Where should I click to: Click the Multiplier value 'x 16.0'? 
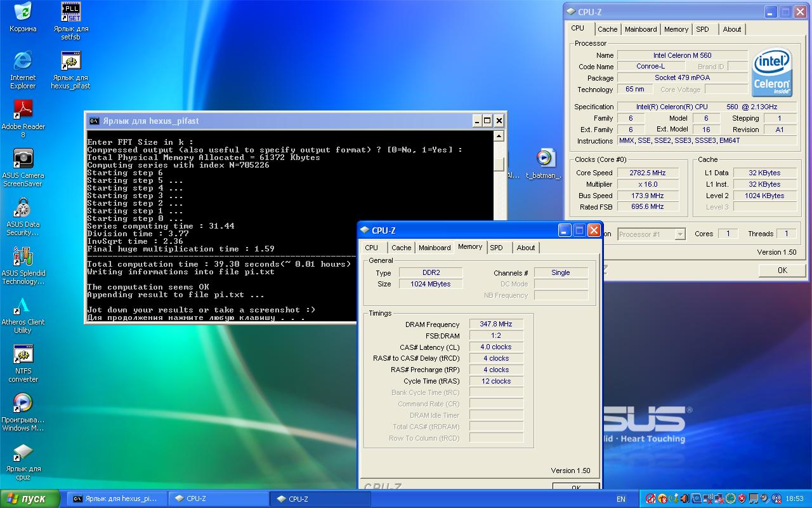(x=648, y=184)
